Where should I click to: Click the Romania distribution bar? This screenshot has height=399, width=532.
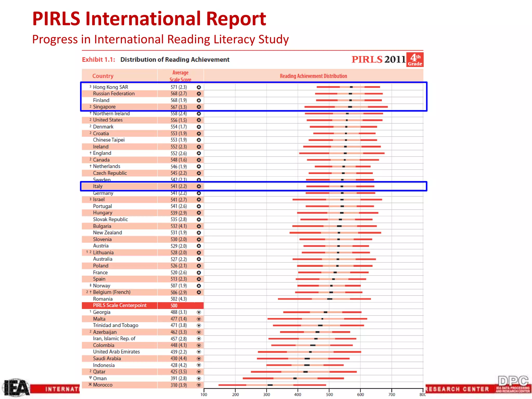[x=324, y=299]
